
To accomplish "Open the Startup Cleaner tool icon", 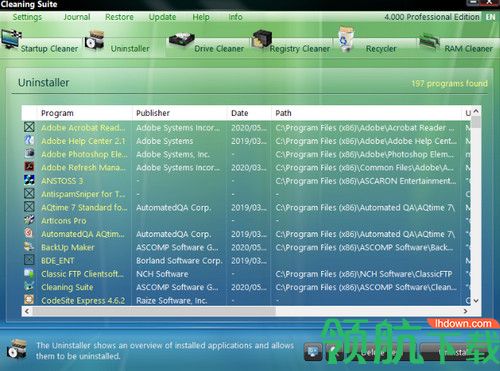I will [11, 39].
